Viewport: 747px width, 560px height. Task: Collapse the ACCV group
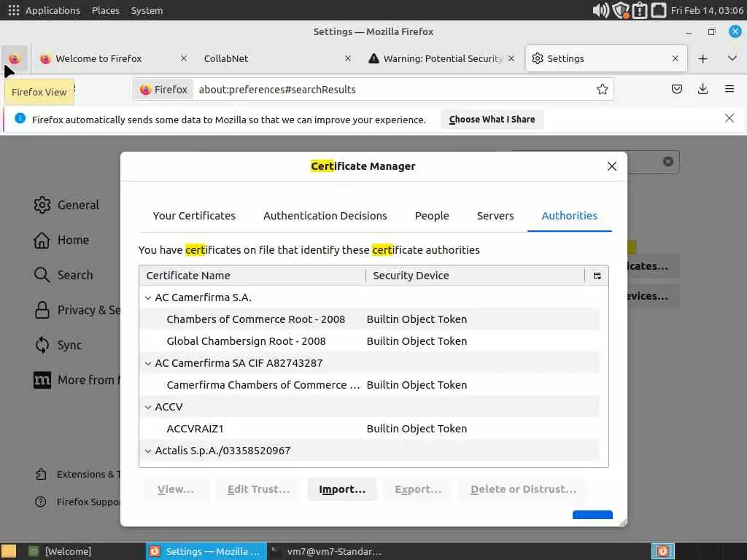click(x=148, y=407)
